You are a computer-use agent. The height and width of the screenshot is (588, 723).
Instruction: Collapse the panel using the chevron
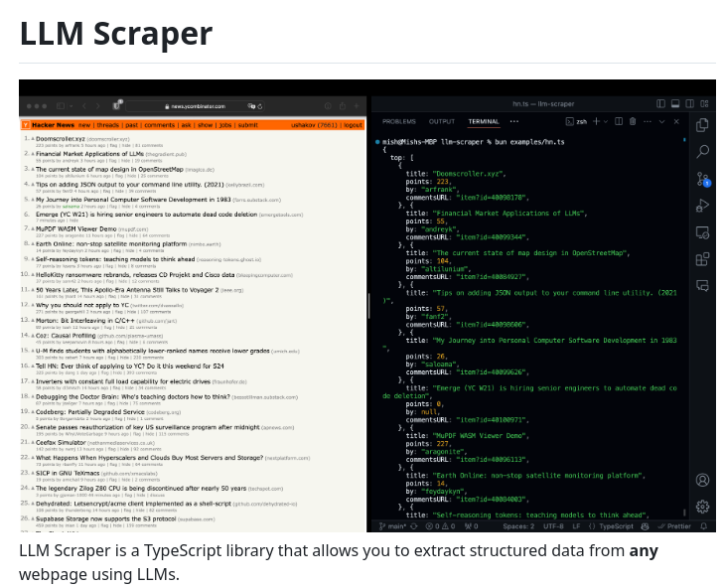pos(659,121)
